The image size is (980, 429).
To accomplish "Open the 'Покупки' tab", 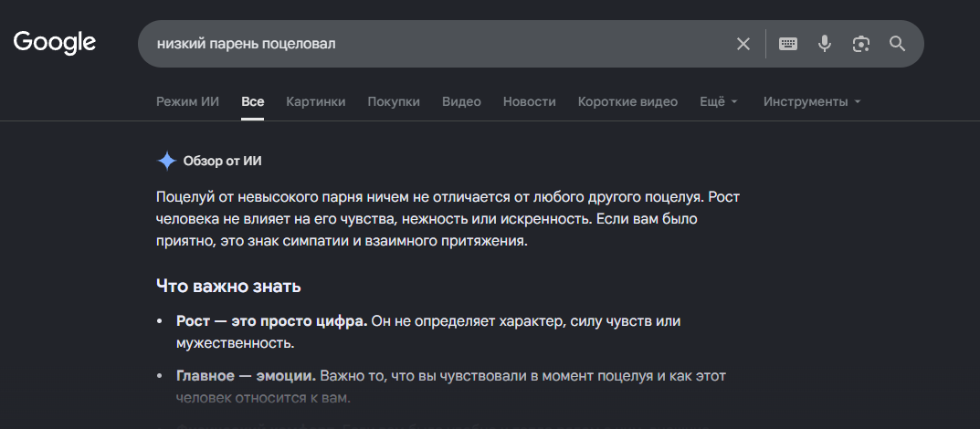I will (x=394, y=102).
